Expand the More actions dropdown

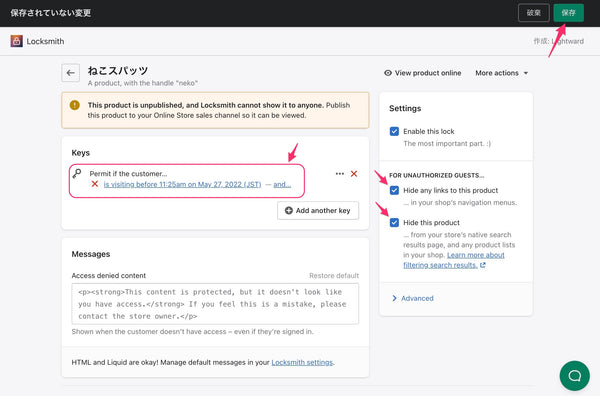click(x=501, y=73)
